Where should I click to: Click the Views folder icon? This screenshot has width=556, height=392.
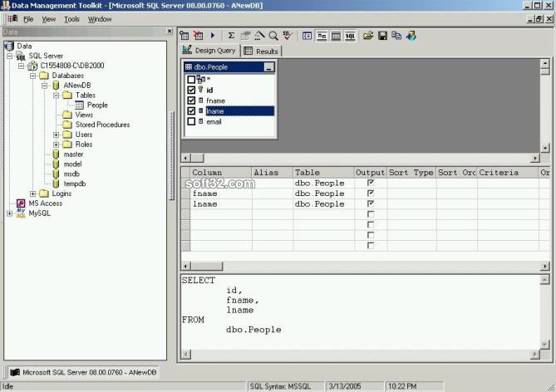coord(67,115)
